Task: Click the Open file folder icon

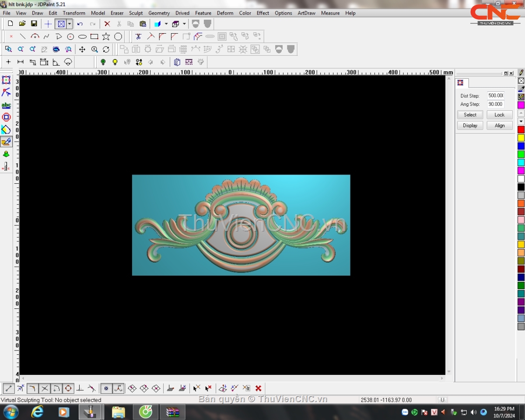Action: 22,24
